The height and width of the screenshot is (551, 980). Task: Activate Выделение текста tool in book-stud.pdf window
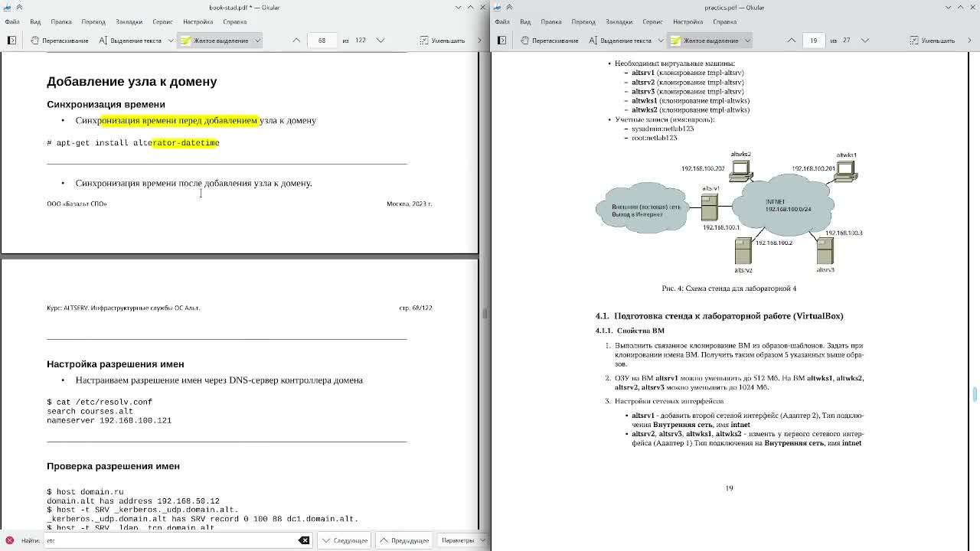pos(129,41)
